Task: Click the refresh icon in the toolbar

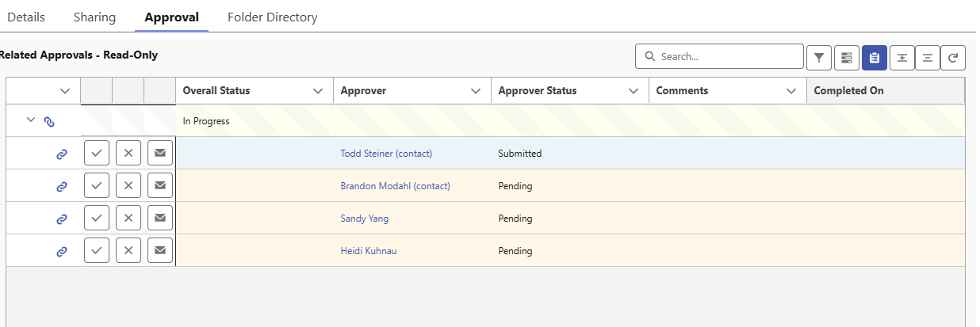Action: click(952, 57)
